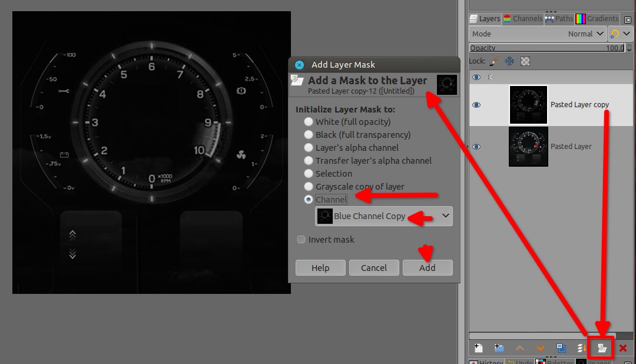Switch to the Paths tab
The width and height of the screenshot is (636, 364).
click(x=559, y=19)
